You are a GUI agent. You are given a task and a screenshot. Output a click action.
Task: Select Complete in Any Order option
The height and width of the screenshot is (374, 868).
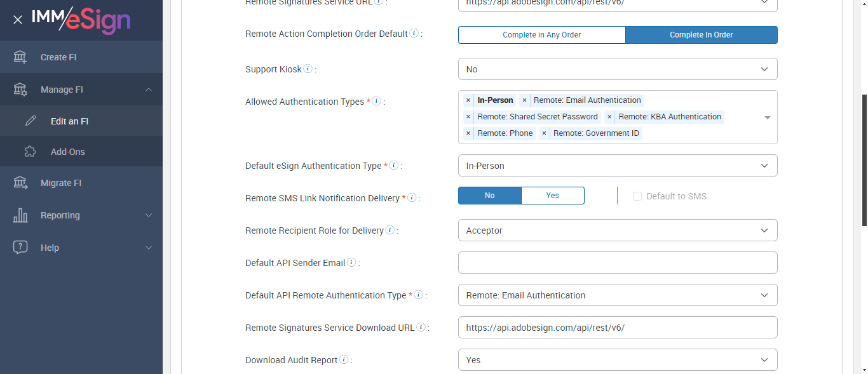(541, 35)
